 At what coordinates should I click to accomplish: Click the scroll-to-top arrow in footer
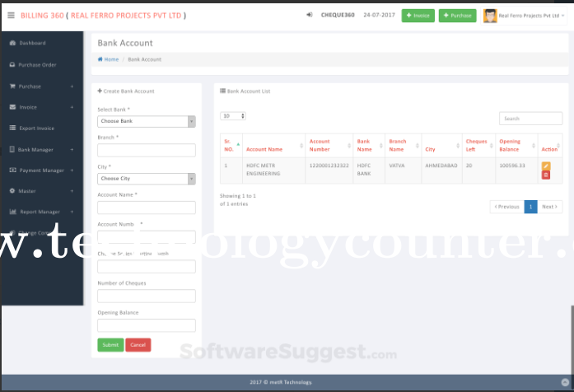coord(565,382)
